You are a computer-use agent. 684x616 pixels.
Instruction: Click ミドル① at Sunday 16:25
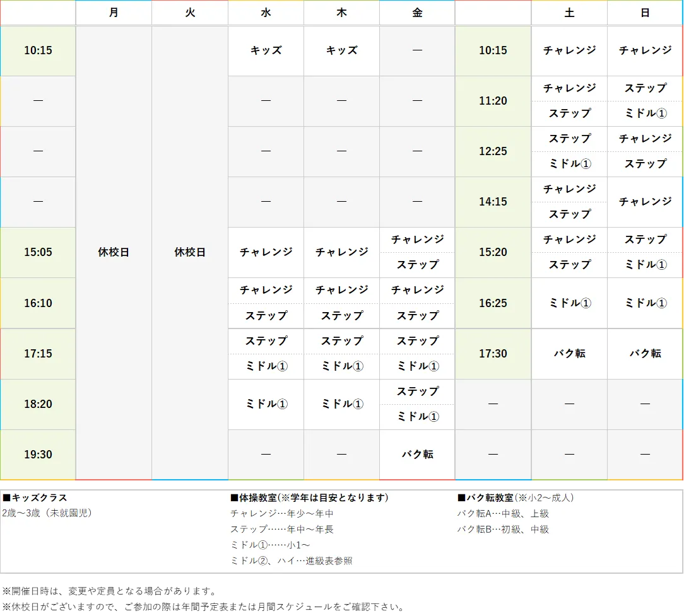644,303
